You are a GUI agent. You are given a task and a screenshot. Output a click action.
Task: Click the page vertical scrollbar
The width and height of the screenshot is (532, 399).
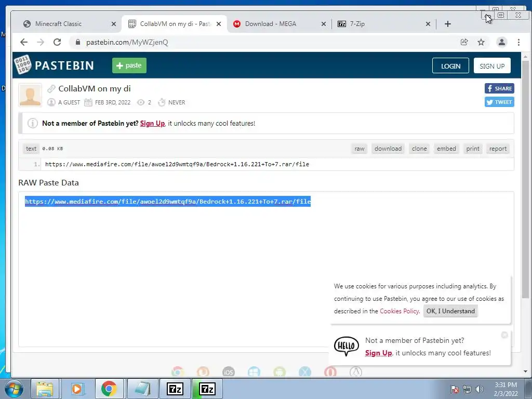pos(525,180)
